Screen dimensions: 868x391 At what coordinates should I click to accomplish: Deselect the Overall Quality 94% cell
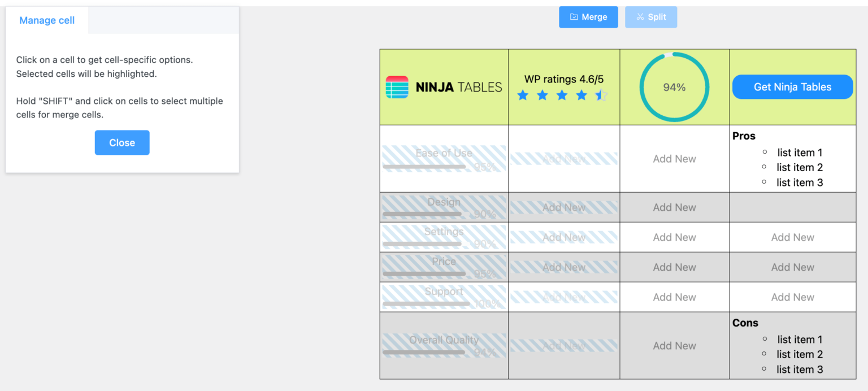pos(444,345)
